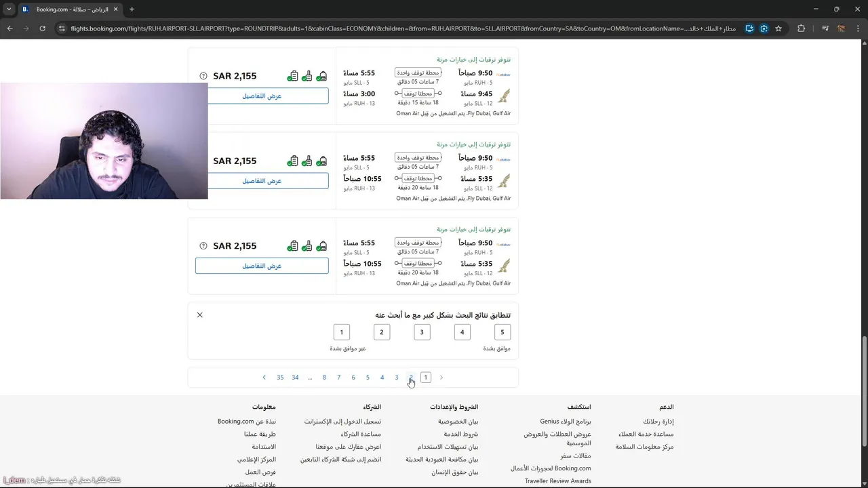Viewport: 868px width, 488px height.
Task: Open the browser extensions puzzle icon
Action: (x=801, y=28)
